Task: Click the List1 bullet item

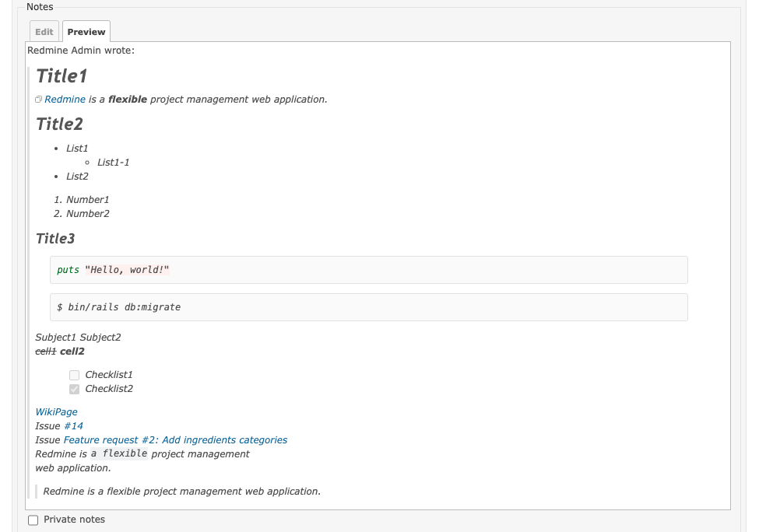Action: (77, 148)
